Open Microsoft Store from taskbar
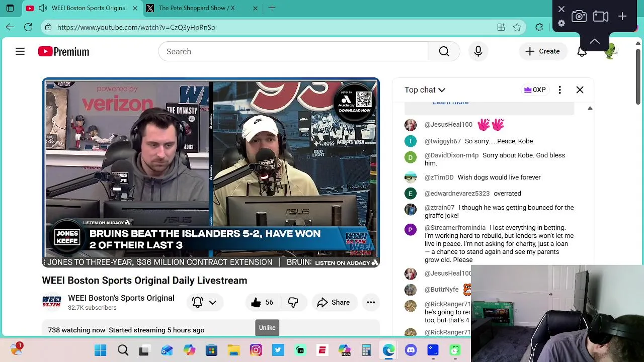The height and width of the screenshot is (362, 644). pos(211,350)
